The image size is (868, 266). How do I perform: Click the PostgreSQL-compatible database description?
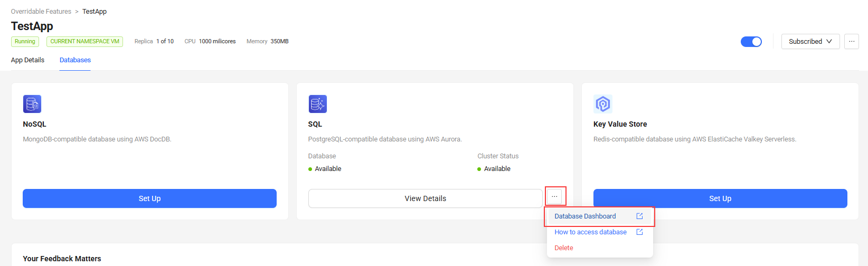point(385,139)
